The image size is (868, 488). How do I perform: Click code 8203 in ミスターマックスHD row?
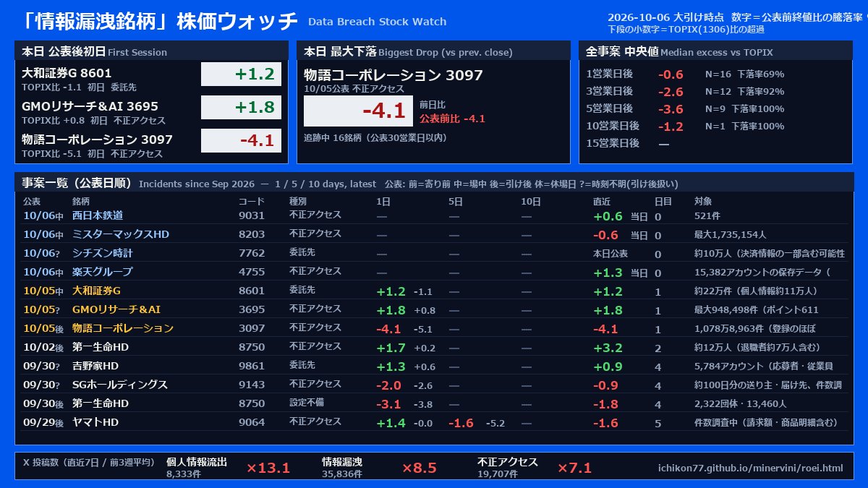[x=252, y=234]
